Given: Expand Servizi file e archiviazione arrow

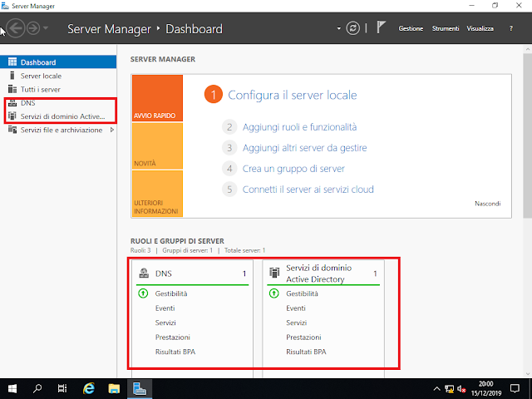Looking at the screenshot, I should click(112, 130).
